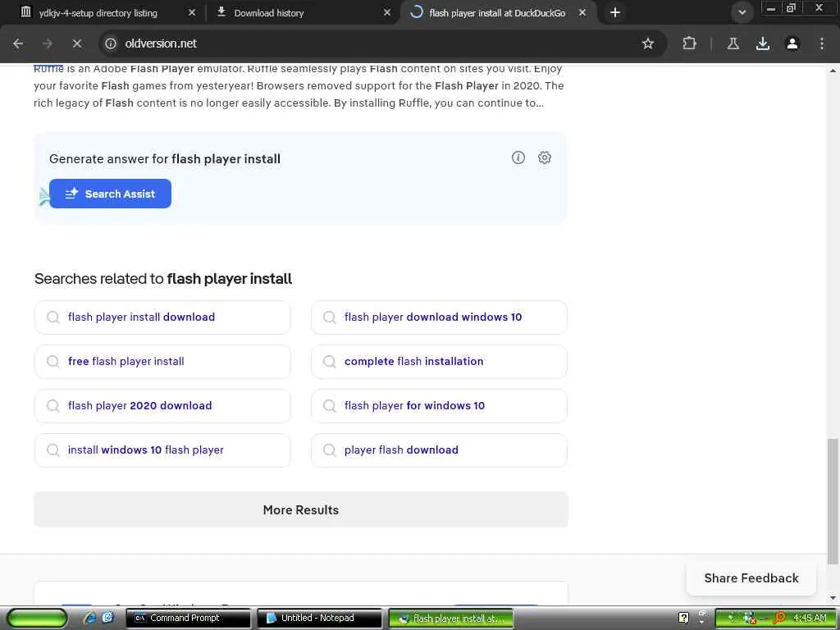Launch Internet Explorer from quick launch
Image resolution: width=840 pixels, height=630 pixels.
click(90, 618)
